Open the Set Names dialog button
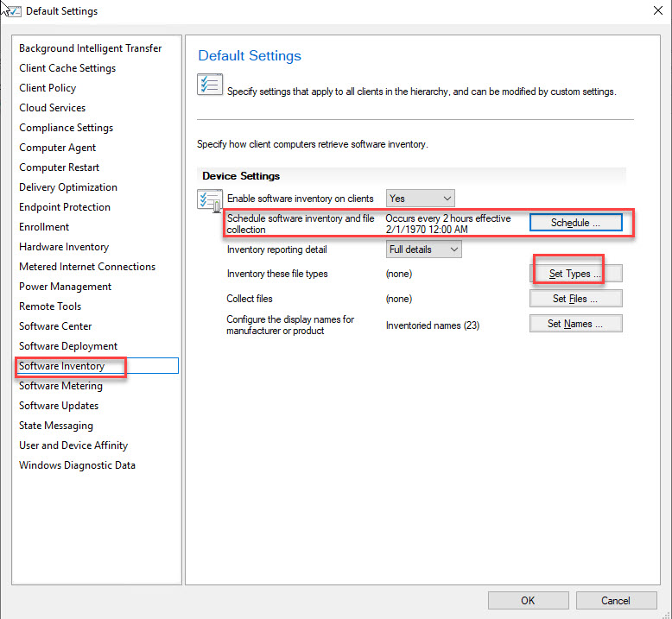Screen dimensions: 672x619 (x=575, y=324)
